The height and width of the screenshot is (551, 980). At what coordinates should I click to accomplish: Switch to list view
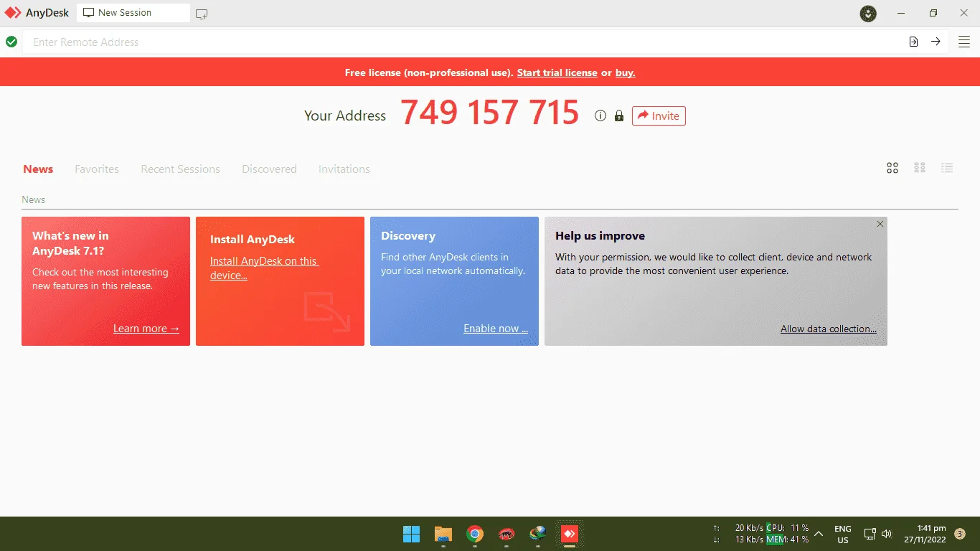click(x=947, y=168)
